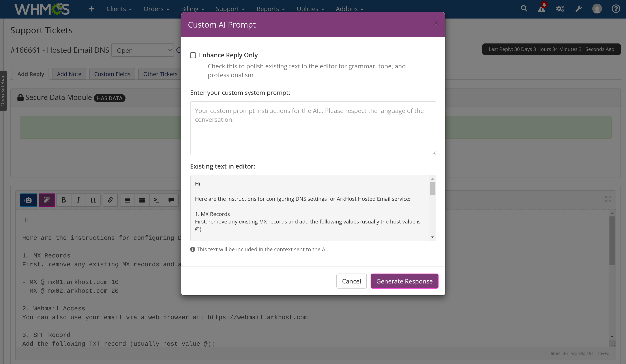Click the AI robot icon in editor toolbar
Screen dimensions: 626x364
(x=28, y=200)
